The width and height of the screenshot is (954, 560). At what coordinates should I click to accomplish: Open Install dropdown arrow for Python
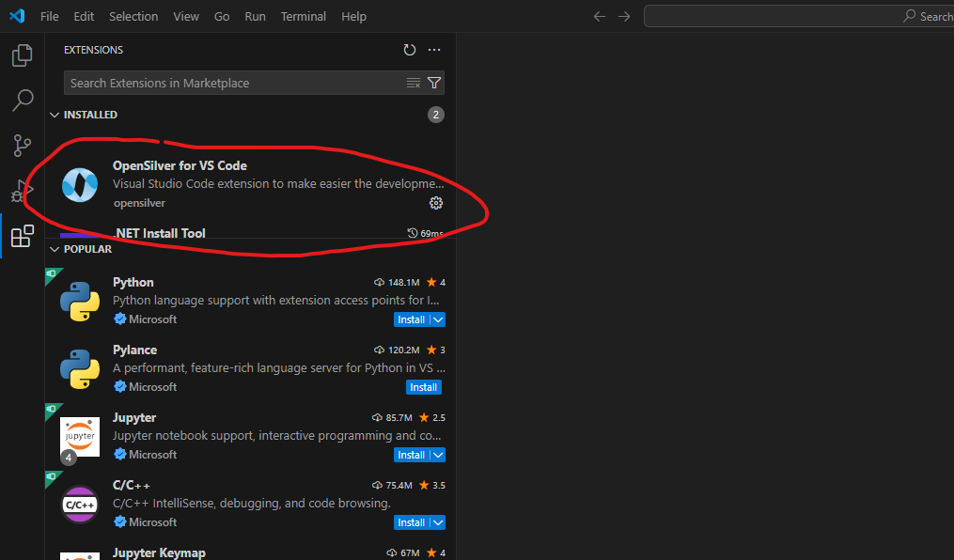pos(438,319)
